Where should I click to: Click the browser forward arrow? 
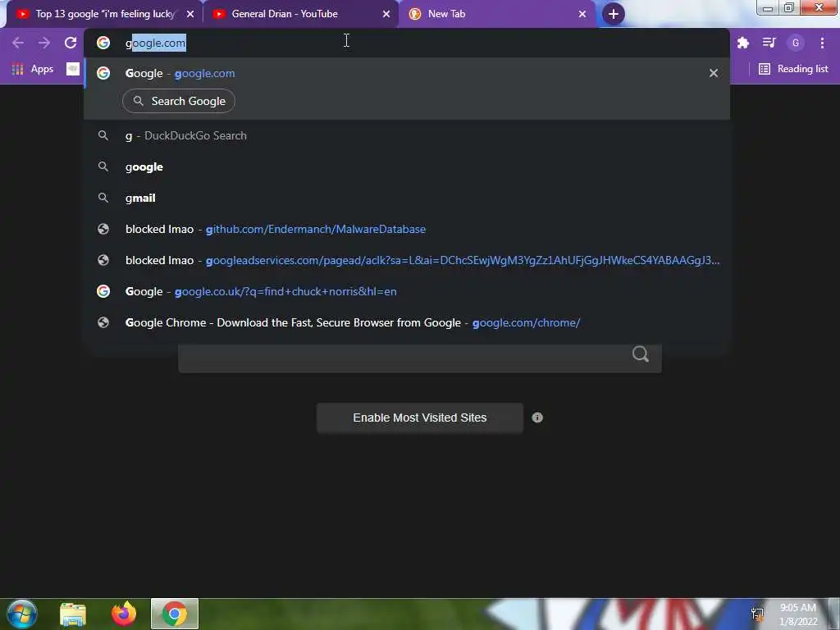pos(44,43)
